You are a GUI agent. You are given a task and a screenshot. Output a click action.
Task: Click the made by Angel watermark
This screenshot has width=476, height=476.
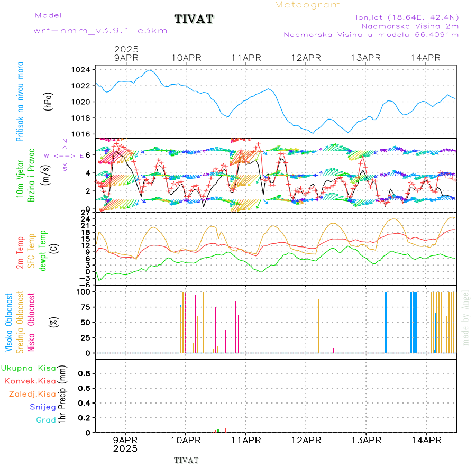[466, 317]
